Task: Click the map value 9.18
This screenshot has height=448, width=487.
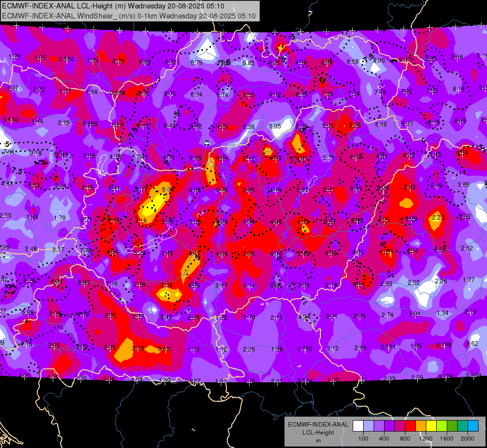Action: (x=35, y=153)
